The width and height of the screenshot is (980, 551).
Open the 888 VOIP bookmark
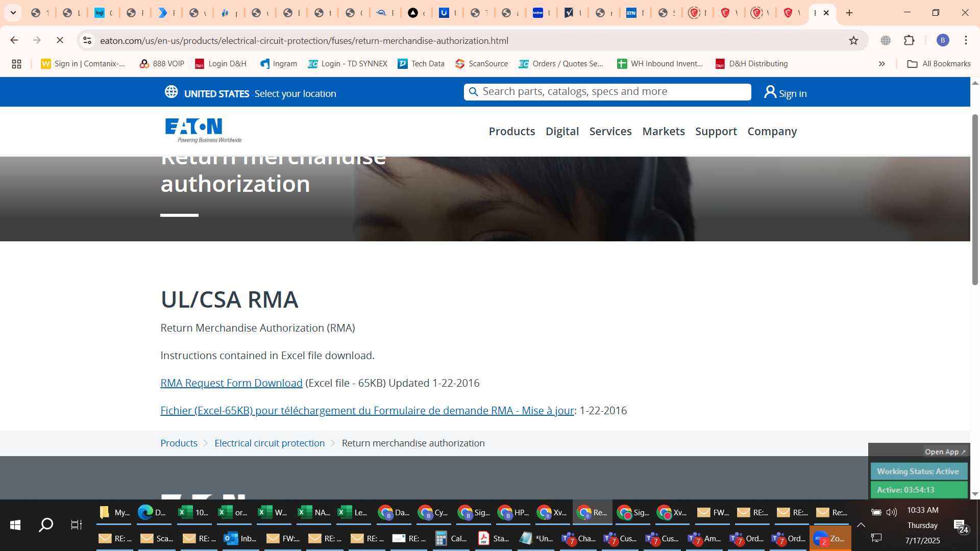(162, 64)
